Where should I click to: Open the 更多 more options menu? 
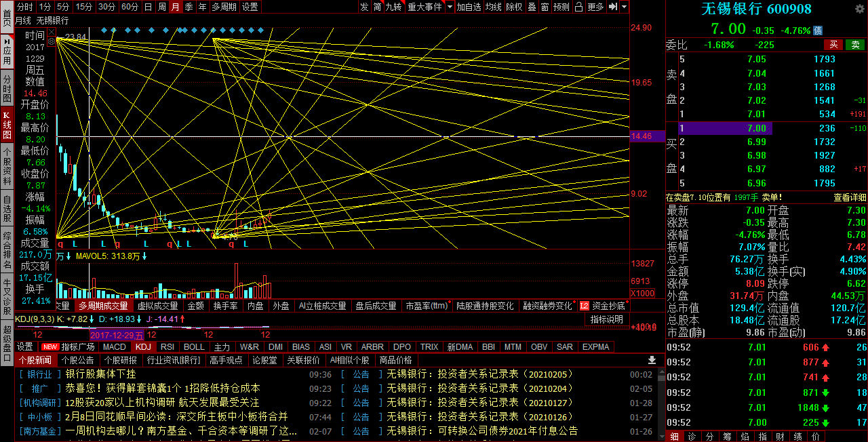point(595,7)
